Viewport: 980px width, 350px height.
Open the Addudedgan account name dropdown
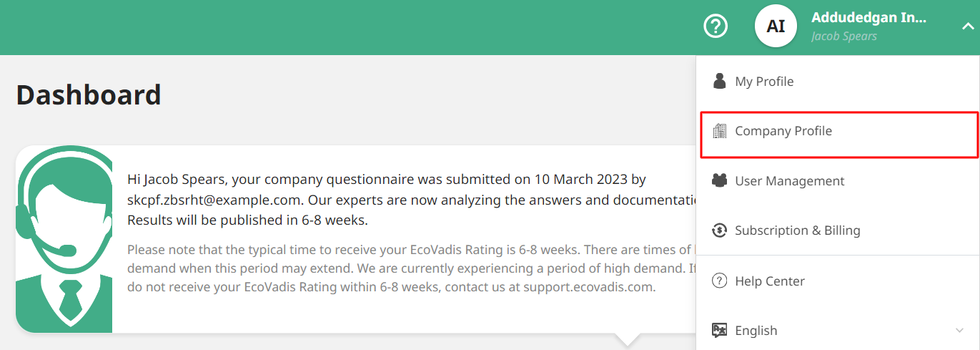tap(868, 19)
